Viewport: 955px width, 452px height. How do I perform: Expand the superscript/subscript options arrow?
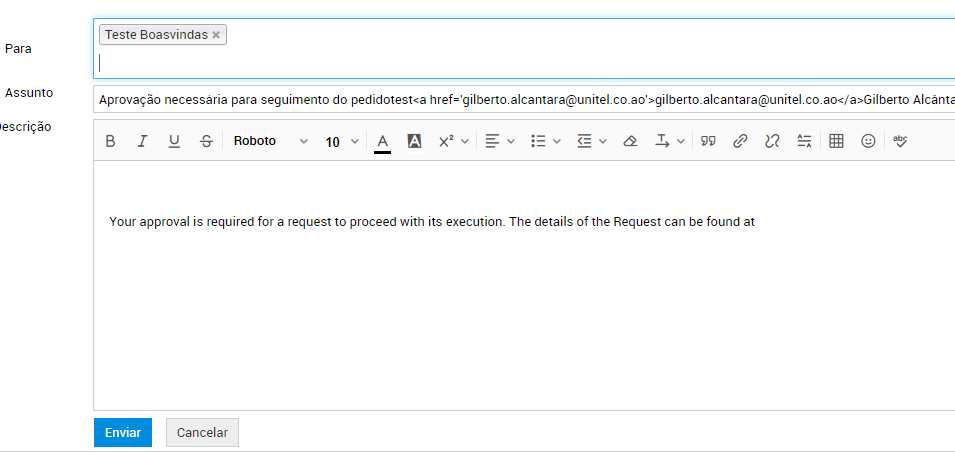click(465, 141)
